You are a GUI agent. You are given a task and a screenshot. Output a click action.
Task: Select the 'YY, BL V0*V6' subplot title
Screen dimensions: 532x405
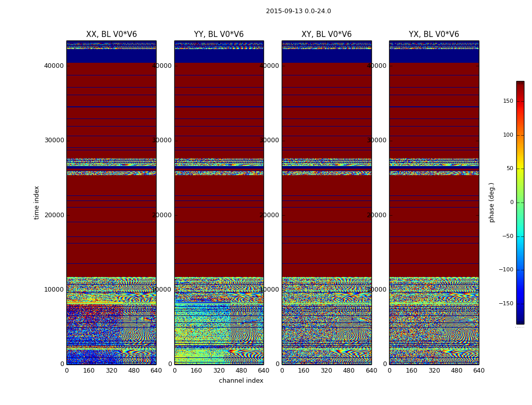click(219, 34)
